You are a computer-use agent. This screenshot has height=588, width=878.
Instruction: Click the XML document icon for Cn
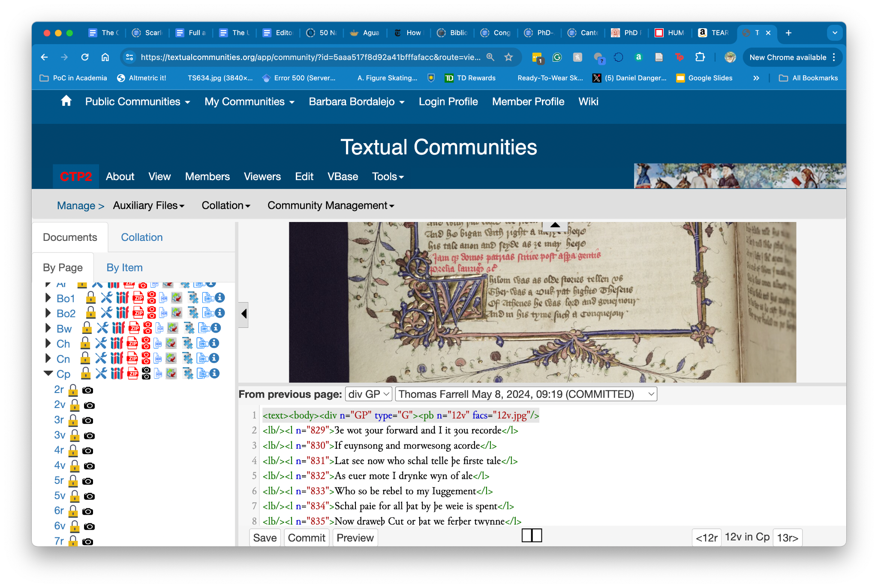(202, 358)
